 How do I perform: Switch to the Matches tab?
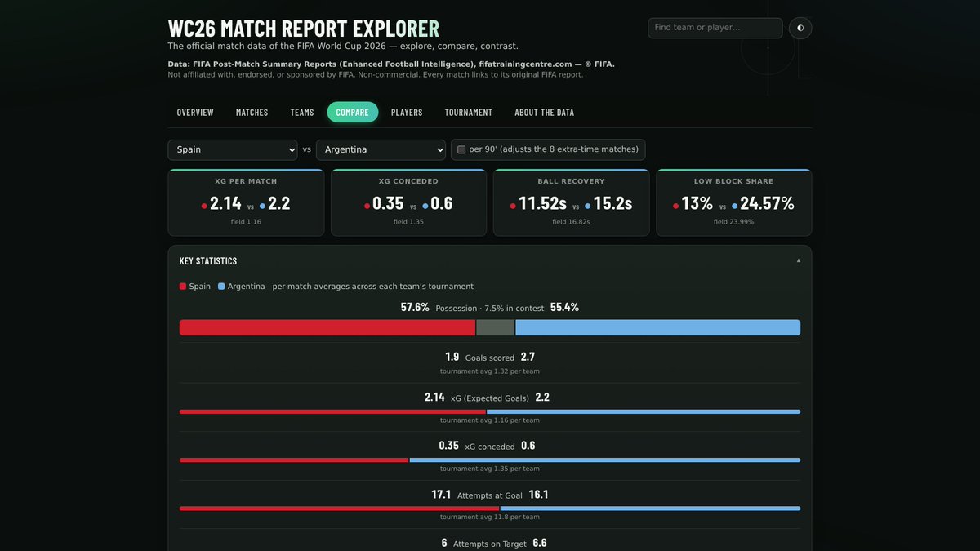tap(252, 113)
